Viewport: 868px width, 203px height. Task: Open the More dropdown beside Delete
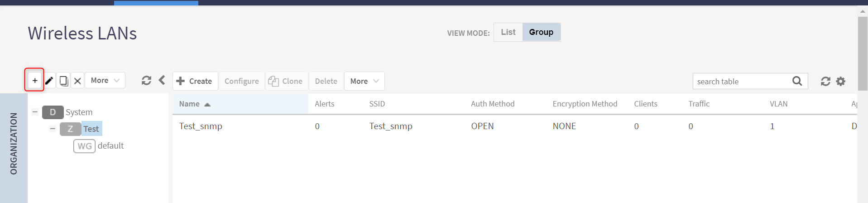click(364, 81)
